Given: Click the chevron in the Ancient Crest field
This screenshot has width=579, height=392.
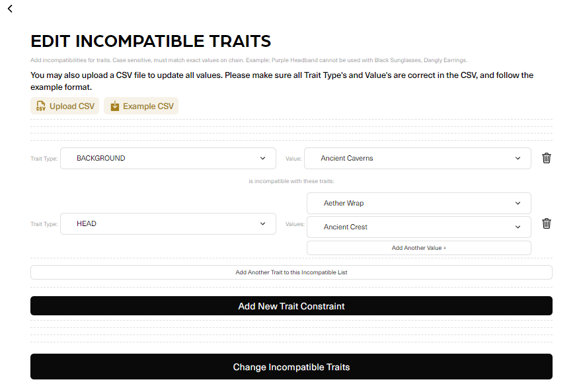Looking at the screenshot, I should pyautogui.click(x=518, y=227).
